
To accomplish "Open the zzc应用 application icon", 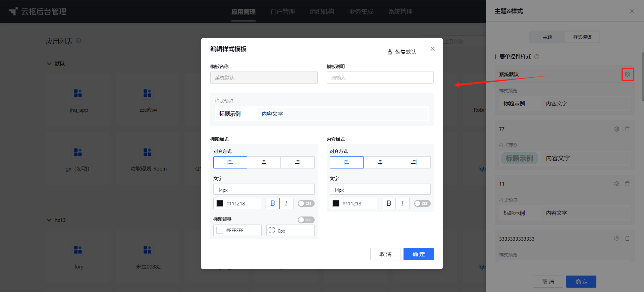I will (147, 93).
